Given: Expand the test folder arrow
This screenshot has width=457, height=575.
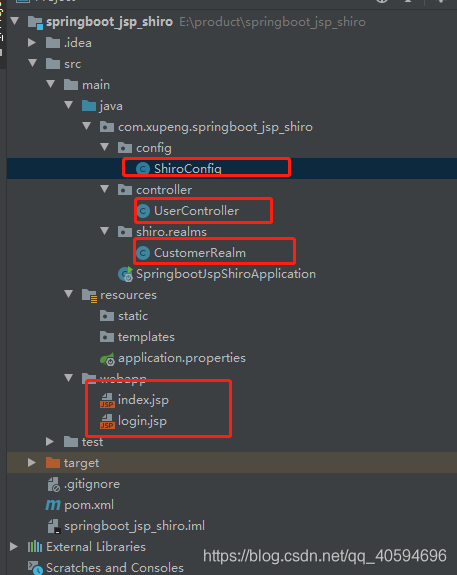Looking at the screenshot, I should click(x=50, y=442).
